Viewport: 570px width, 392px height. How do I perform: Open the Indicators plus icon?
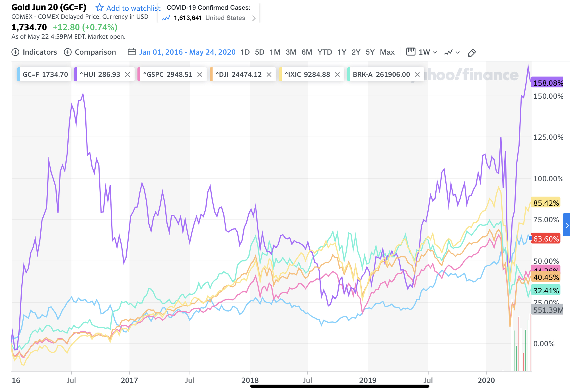click(x=15, y=52)
